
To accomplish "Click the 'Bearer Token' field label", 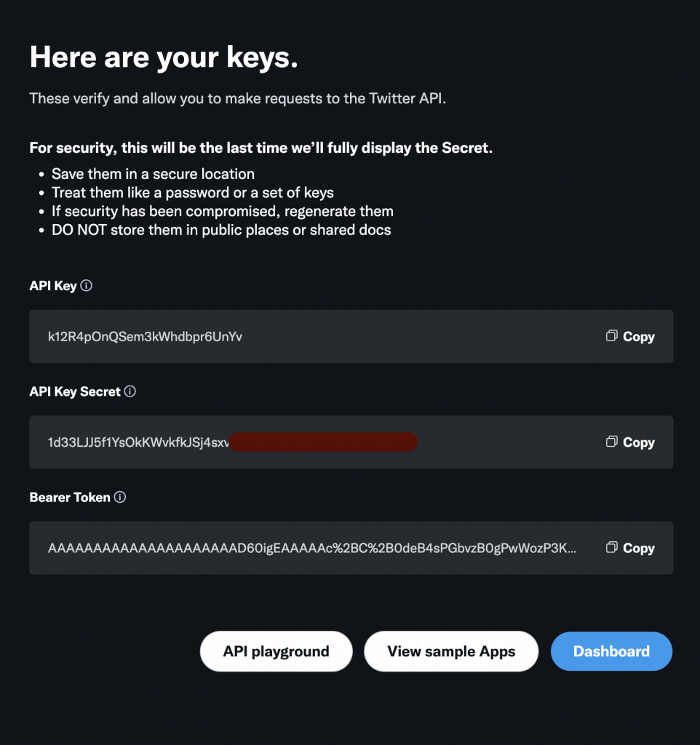I will (x=70, y=498).
